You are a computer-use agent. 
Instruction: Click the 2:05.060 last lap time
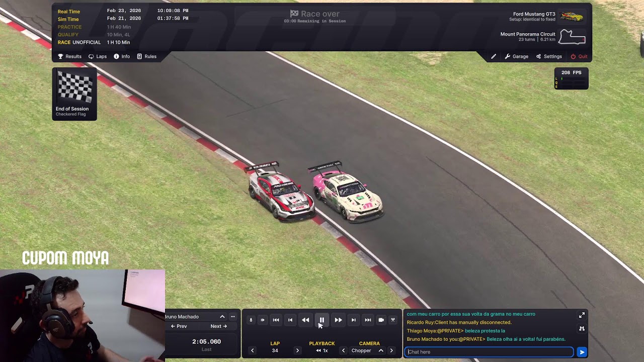tap(206, 341)
